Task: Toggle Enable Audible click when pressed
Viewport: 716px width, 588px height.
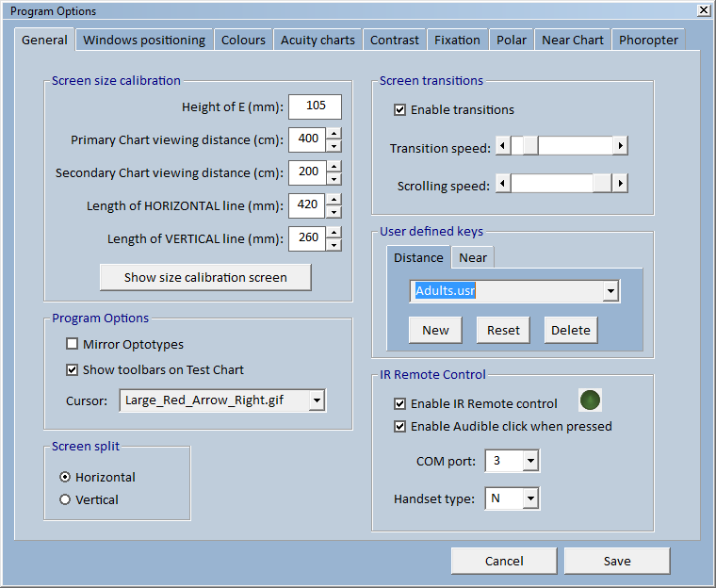Action: (399, 426)
